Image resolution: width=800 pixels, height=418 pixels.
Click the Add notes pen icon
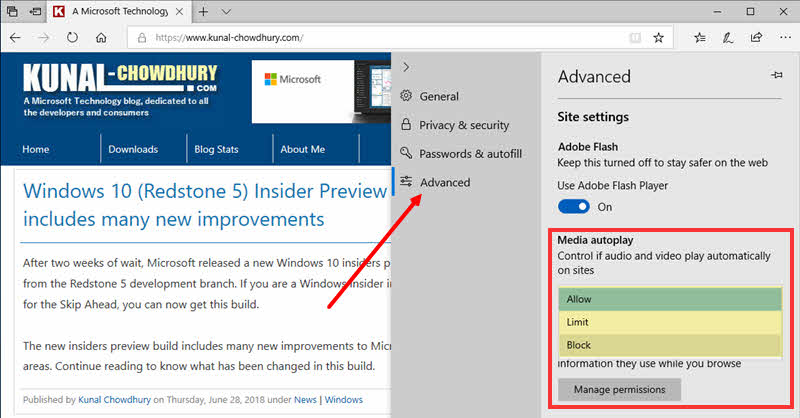pos(728,38)
